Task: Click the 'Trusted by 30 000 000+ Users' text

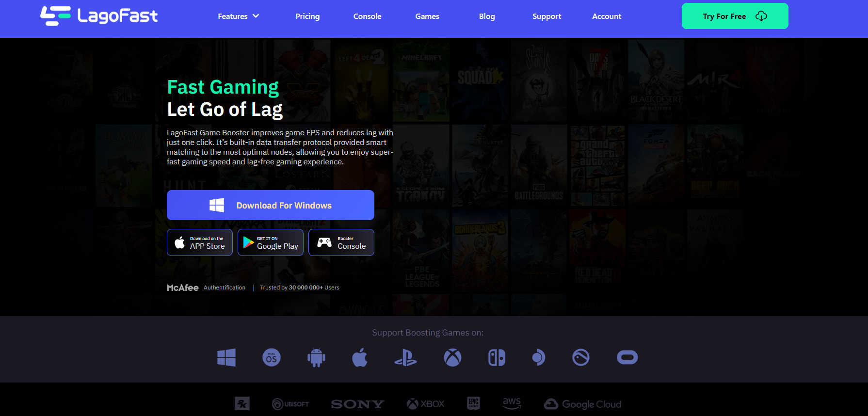Action: pyautogui.click(x=300, y=288)
